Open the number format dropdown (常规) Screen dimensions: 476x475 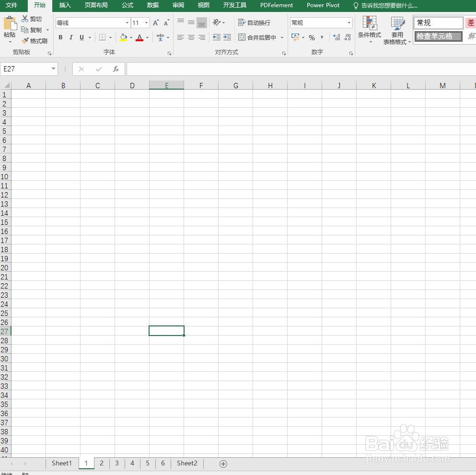click(x=349, y=23)
